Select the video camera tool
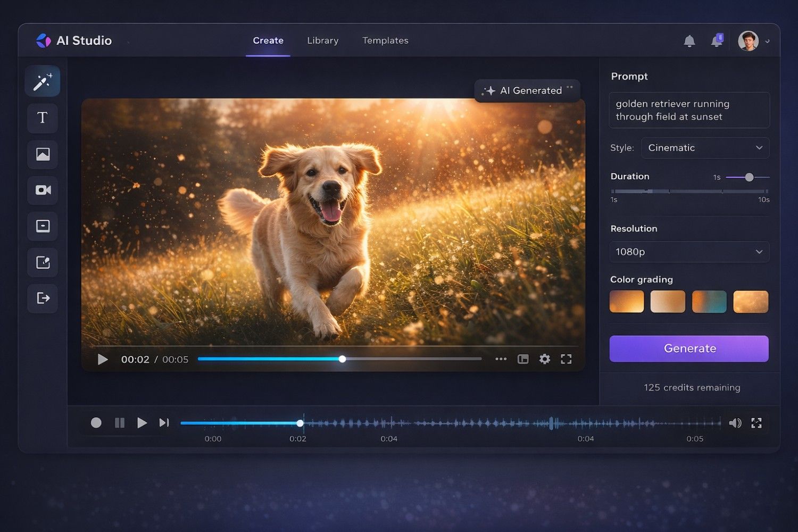The width and height of the screenshot is (798, 532). click(43, 190)
